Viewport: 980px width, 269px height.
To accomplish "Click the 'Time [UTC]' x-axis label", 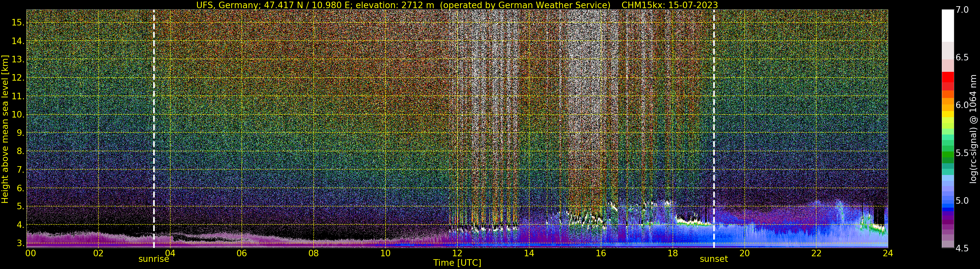I will tap(457, 263).
